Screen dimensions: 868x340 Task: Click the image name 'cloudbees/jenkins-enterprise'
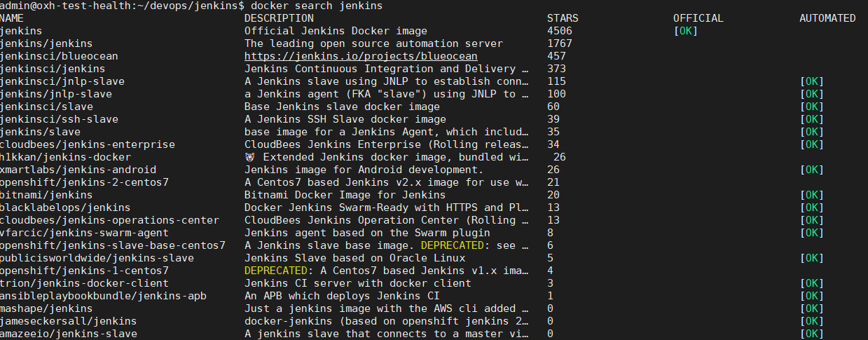(87, 144)
